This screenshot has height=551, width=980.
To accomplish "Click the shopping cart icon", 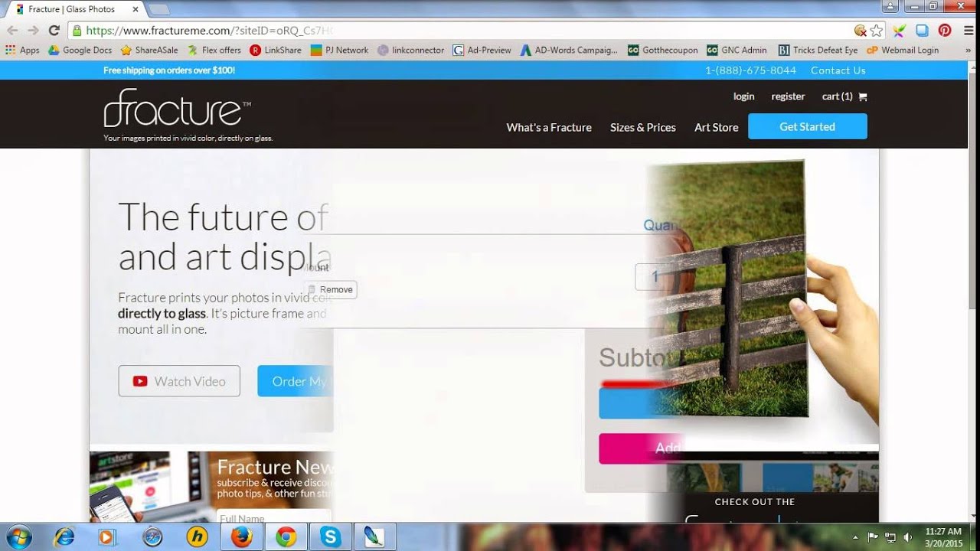I will coord(863,96).
